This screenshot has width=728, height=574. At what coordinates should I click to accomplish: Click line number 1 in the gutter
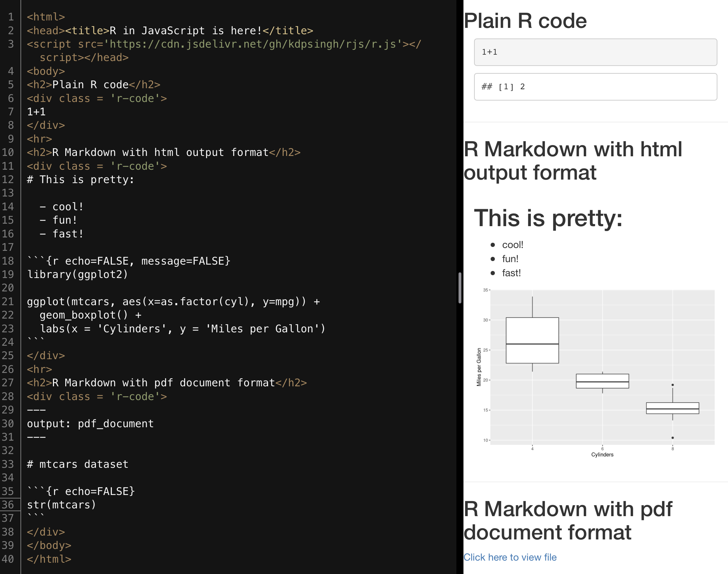[x=11, y=17]
